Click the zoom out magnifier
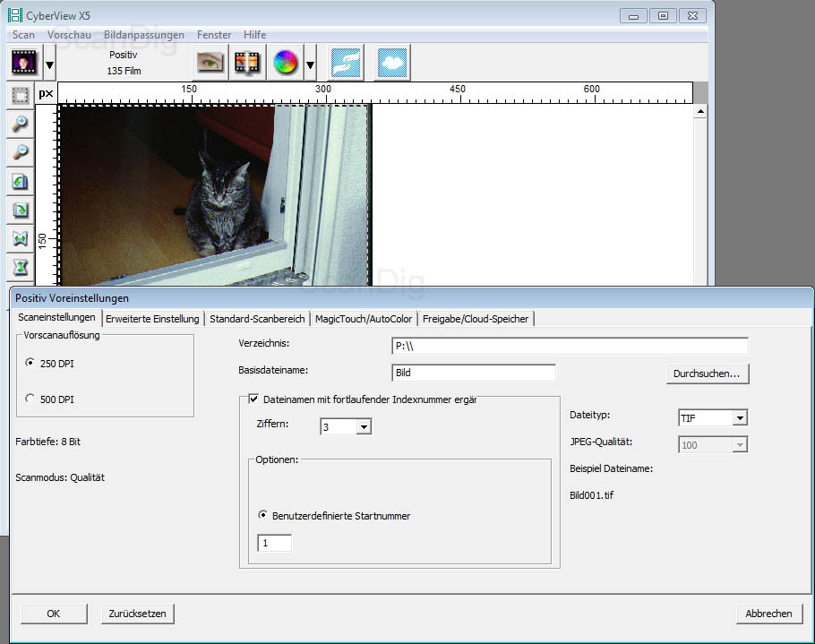This screenshot has width=815, height=644. click(21, 152)
